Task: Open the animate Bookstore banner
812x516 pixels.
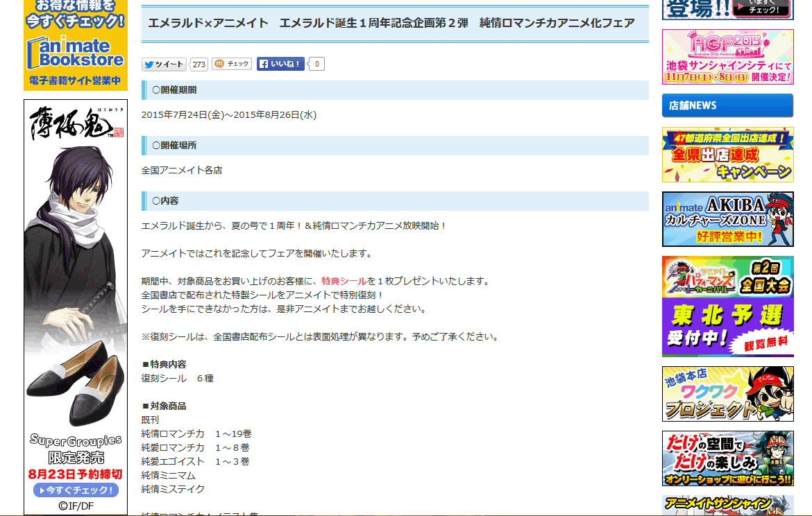Action: pyautogui.click(x=76, y=46)
